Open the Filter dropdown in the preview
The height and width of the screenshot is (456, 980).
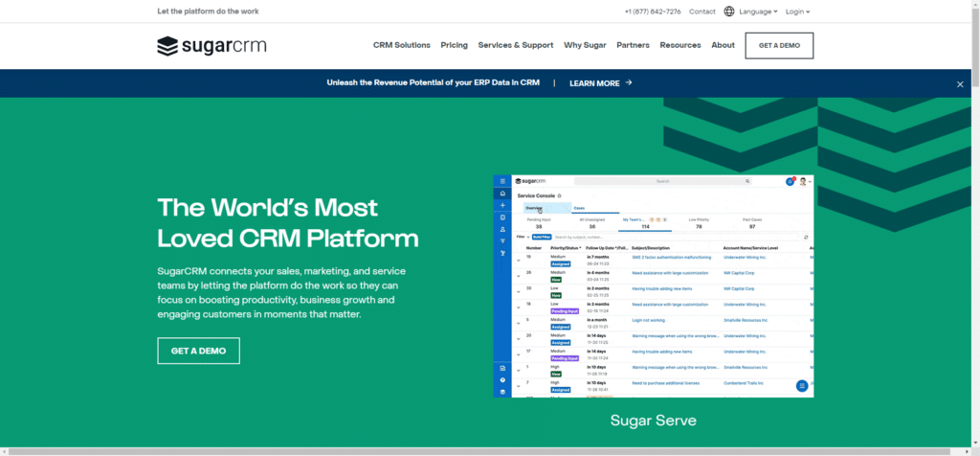[x=523, y=237]
